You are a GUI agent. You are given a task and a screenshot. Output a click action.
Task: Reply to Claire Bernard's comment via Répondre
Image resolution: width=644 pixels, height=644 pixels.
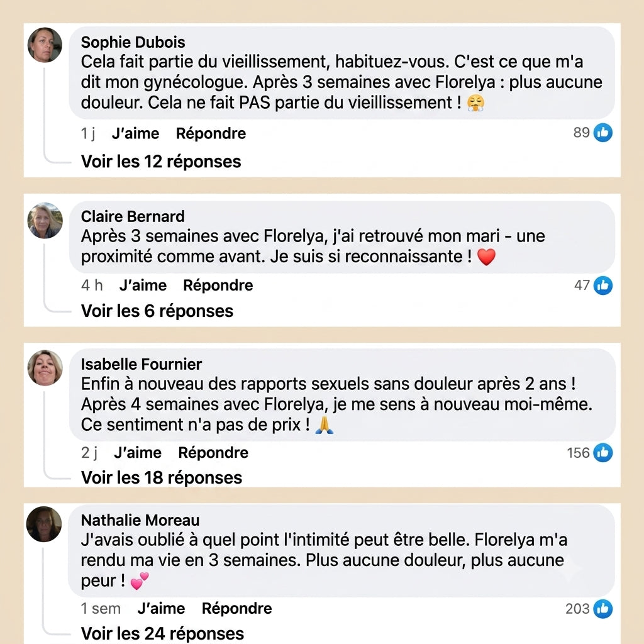[218, 286]
